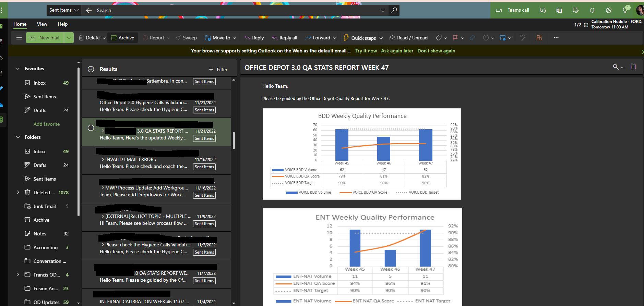Expand the Francis OD folder
Image resolution: width=644 pixels, height=306 pixels.
[x=18, y=275]
